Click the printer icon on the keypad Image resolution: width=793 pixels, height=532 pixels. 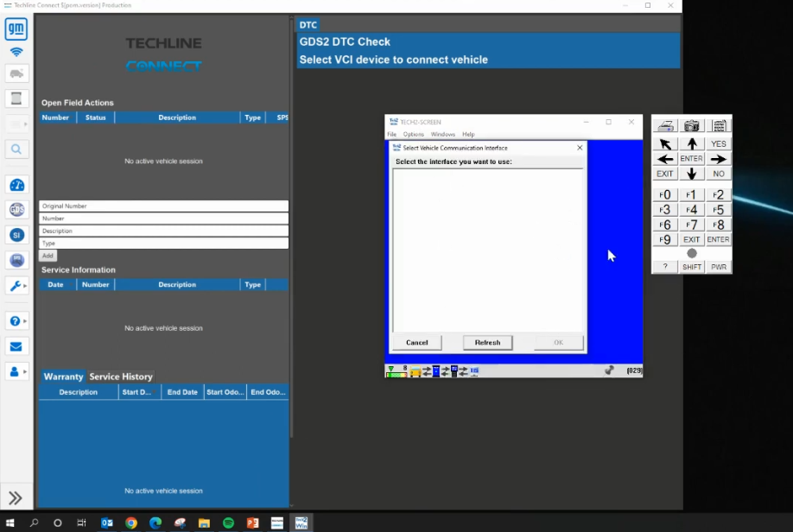click(665, 126)
